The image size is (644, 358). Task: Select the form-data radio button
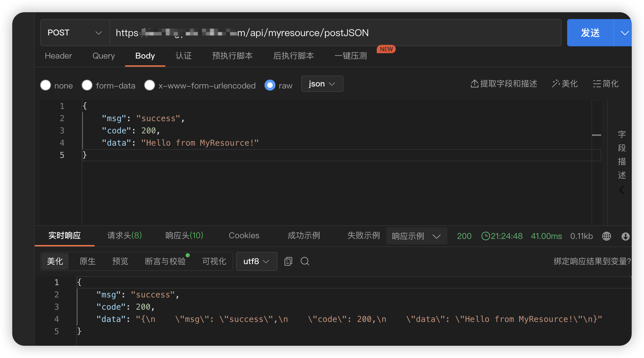click(87, 85)
